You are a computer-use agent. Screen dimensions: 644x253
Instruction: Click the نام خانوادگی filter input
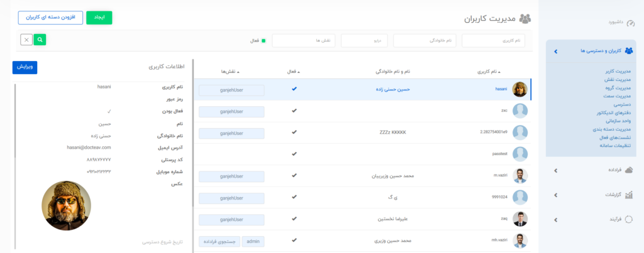click(x=425, y=41)
